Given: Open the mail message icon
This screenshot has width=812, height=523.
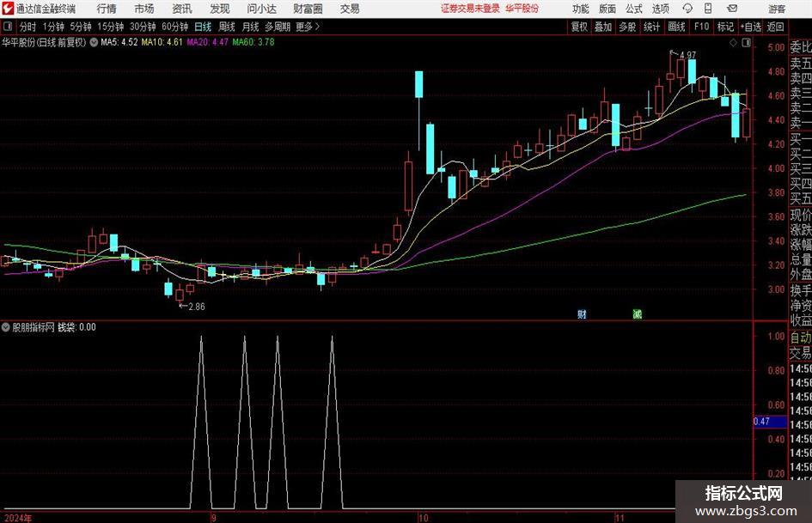Looking at the screenshot, I should 732,9.
